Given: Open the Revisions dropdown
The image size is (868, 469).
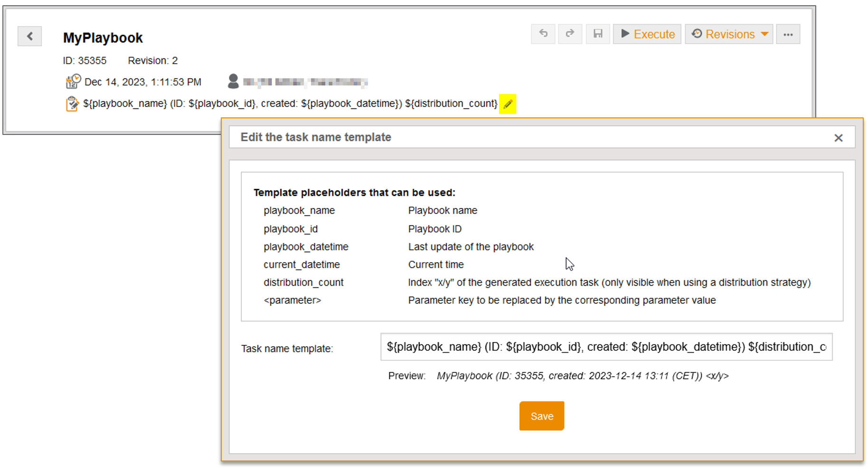Looking at the screenshot, I should [729, 34].
